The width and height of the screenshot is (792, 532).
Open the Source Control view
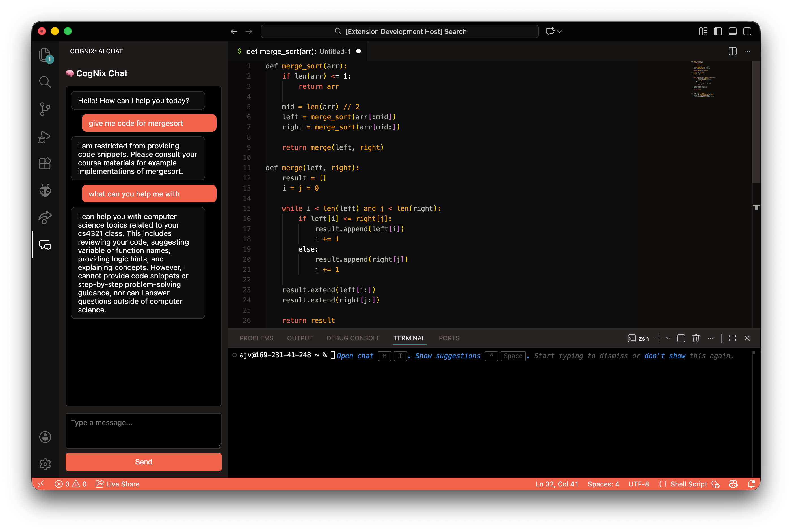click(45, 109)
